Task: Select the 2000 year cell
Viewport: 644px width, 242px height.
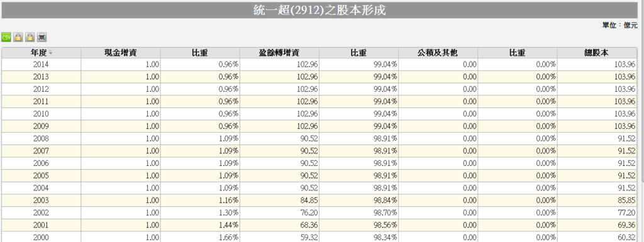Action: (41, 237)
